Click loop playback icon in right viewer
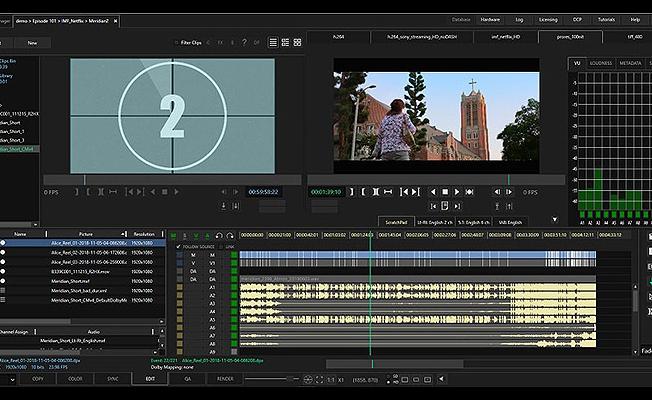The height and width of the screenshot is (400, 652). (x=469, y=192)
